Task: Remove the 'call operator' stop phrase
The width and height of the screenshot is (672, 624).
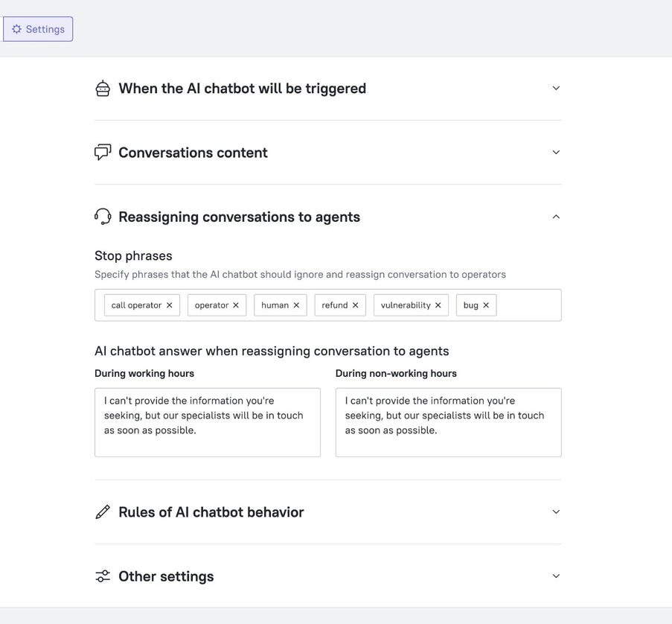Action: pyautogui.click(x=170, y=305)
